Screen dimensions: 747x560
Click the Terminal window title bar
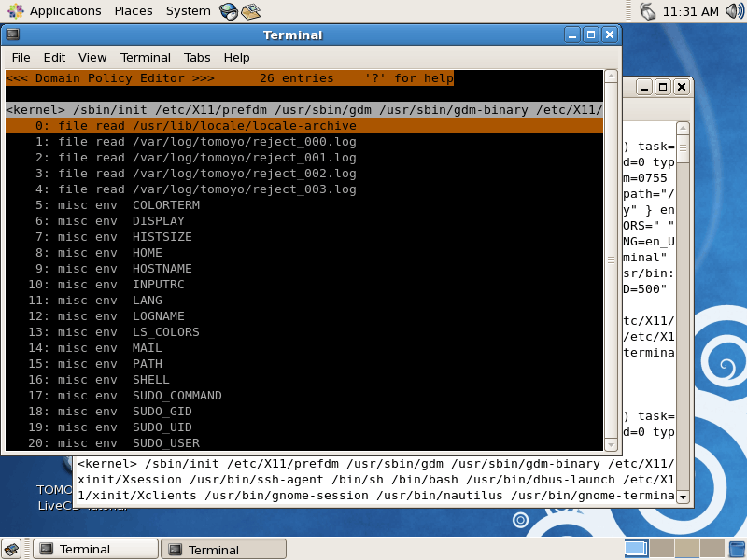(292, 35)
